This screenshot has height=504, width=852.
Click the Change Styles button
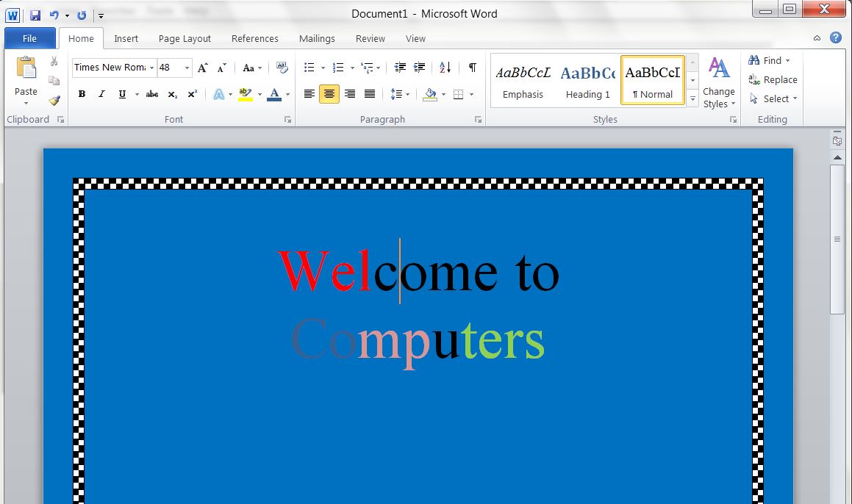point(718,82)
